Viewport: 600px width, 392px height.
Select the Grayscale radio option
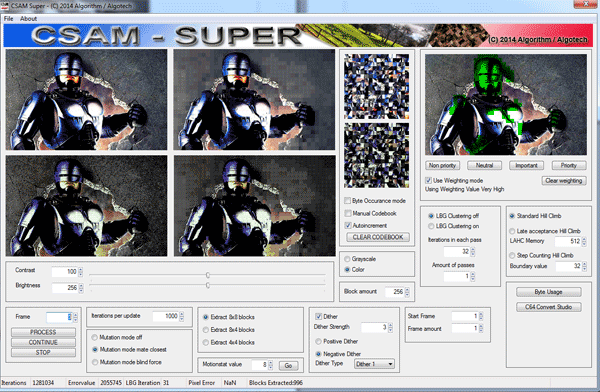(x=347, y=259)
